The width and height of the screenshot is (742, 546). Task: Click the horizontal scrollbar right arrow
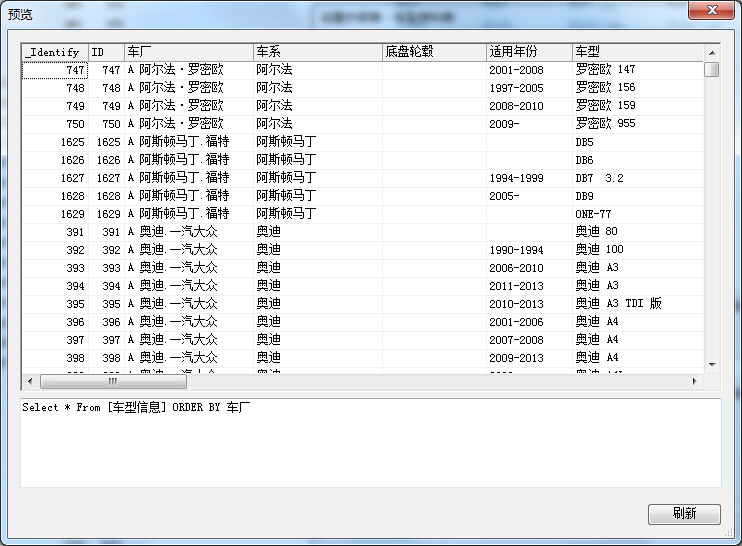[695, 381]
